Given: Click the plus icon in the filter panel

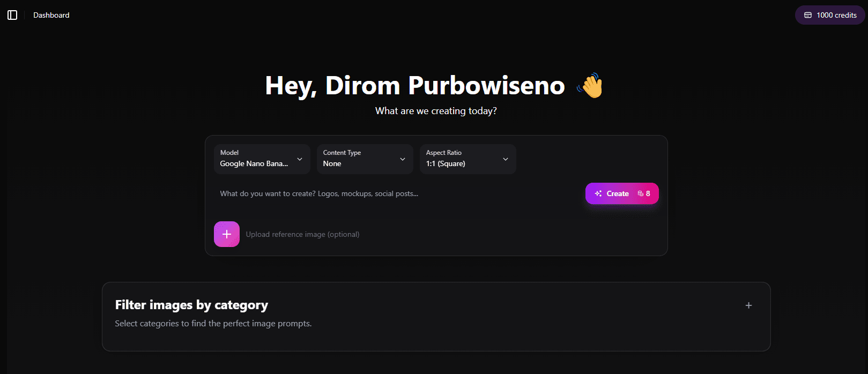Looking at the screenshot, I should tap(748, 305).
